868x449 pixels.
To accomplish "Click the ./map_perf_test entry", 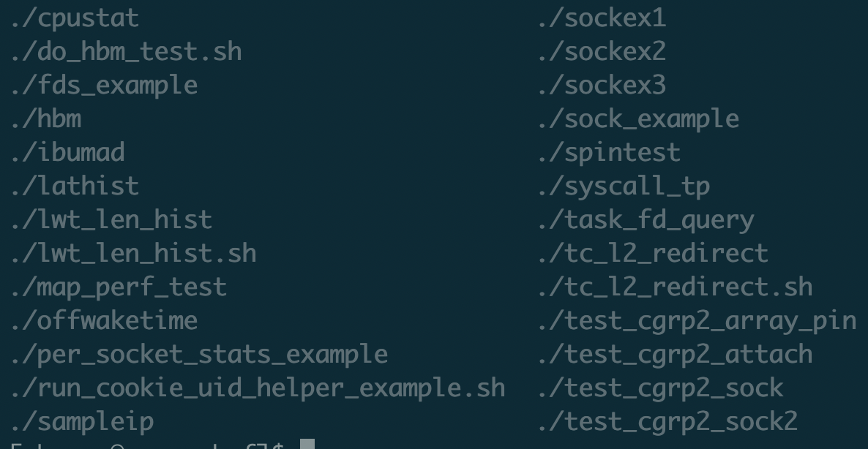I will (119, 287).
